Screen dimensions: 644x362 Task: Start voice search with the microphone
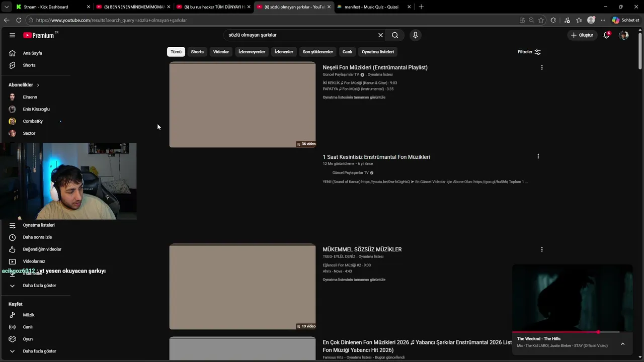tap(415, 35)
